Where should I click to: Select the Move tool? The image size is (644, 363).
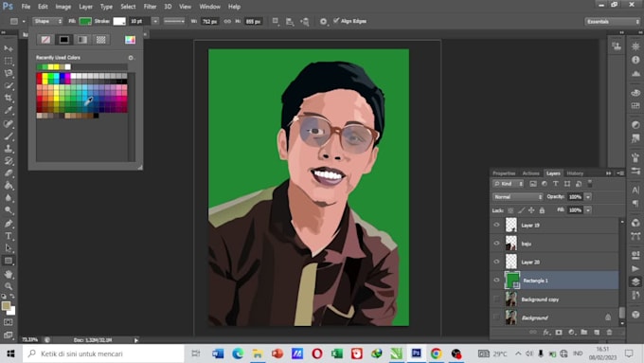tap(9, 48)
